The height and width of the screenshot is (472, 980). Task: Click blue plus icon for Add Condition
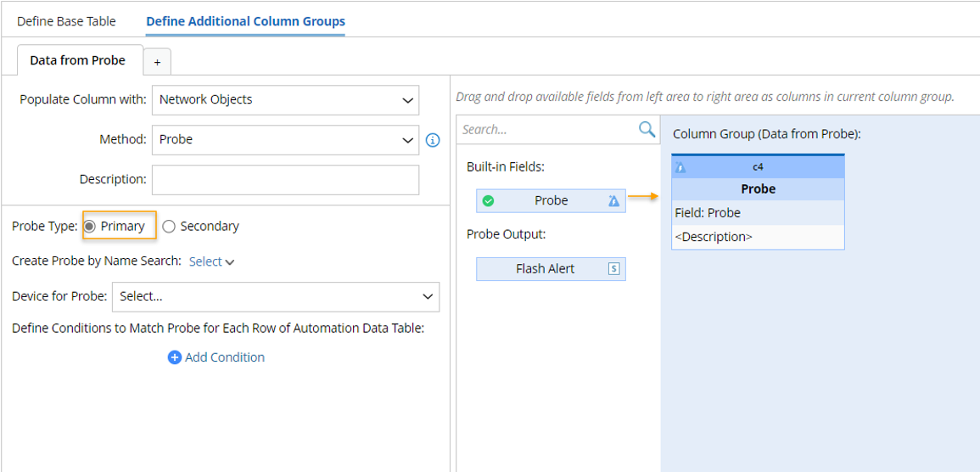click(175, 357)
